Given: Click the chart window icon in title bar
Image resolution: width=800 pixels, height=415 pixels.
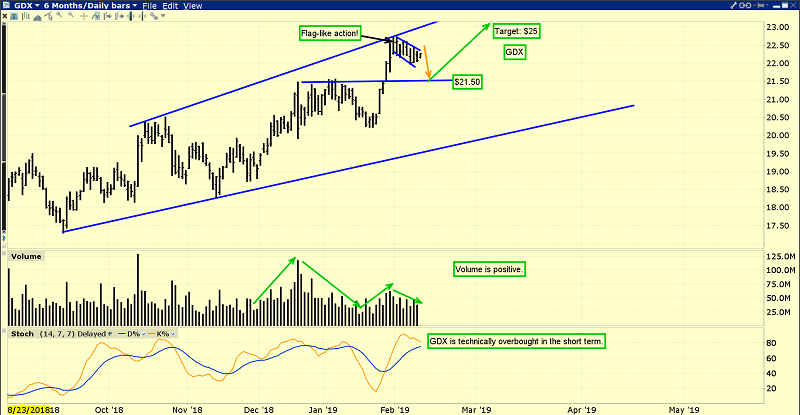Looking at the screenshot, I should pos(6,5).
